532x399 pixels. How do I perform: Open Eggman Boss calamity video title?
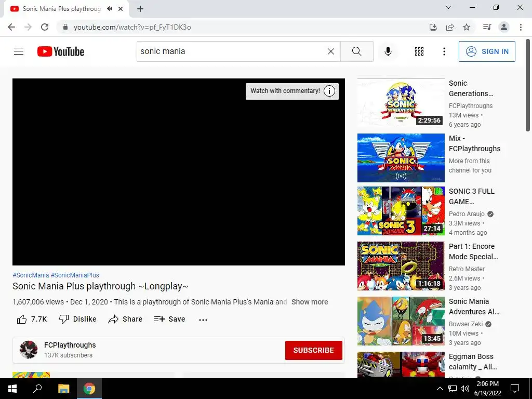pyautogui.click(x=473, y=362)
